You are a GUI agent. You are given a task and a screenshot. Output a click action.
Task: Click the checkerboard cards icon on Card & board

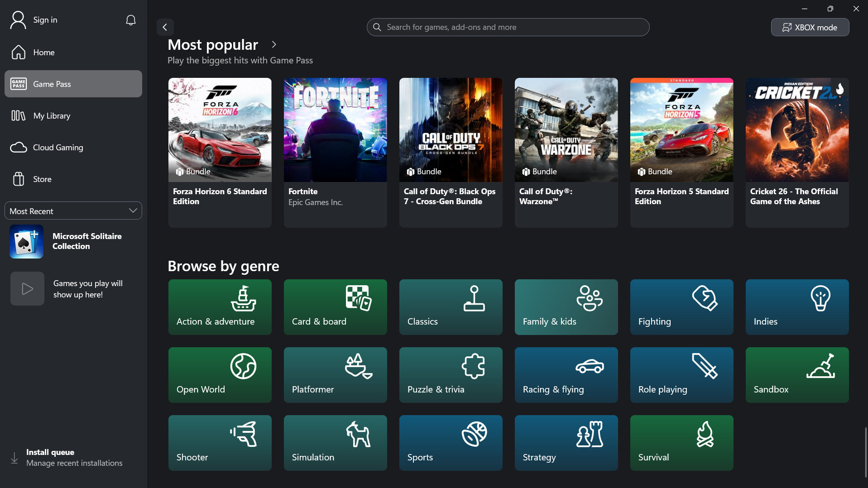point(359,298)
